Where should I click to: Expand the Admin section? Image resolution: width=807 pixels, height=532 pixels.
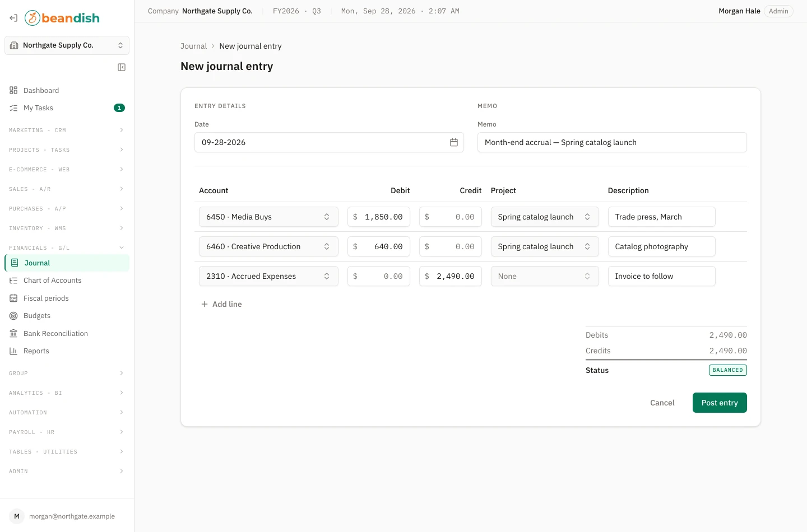tap(67, 472)
